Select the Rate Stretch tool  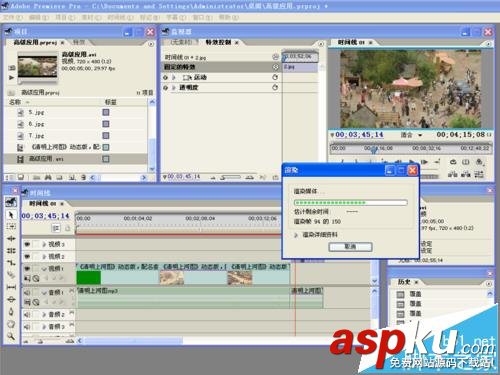[11, 263]
